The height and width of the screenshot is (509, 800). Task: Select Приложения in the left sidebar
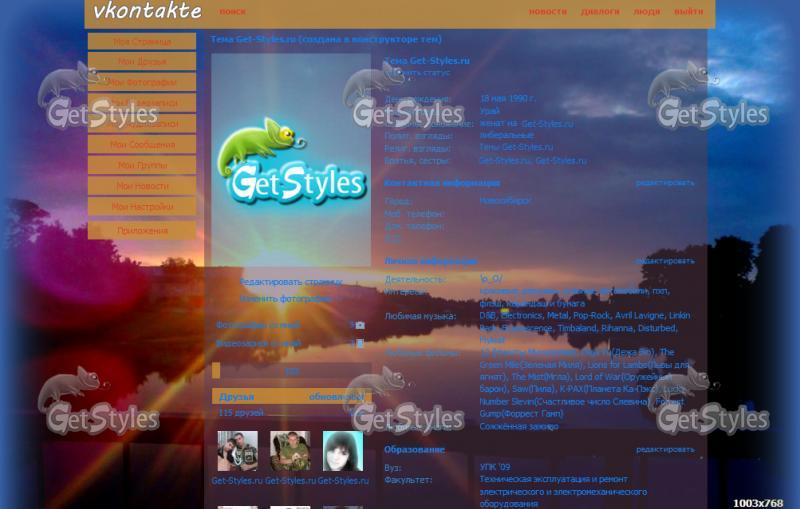tap(141, 231)
